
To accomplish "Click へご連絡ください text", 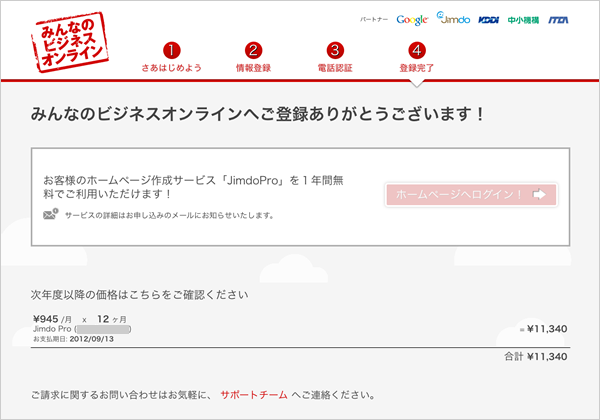I will (x=334, y=395).
